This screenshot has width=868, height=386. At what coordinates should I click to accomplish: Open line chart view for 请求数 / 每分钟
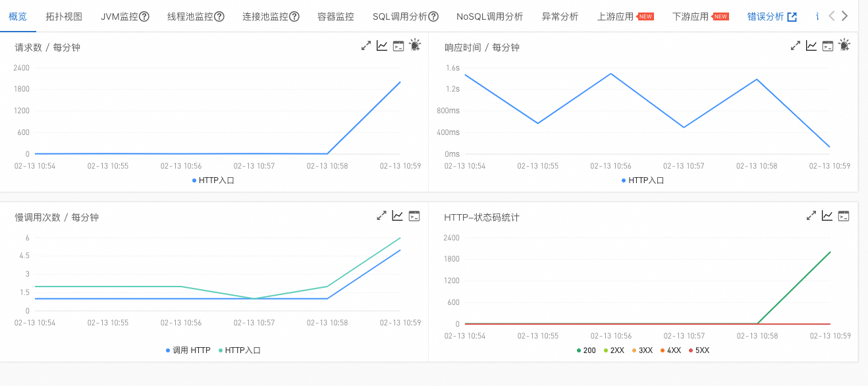pyautogui.click(x=382, y=45)
